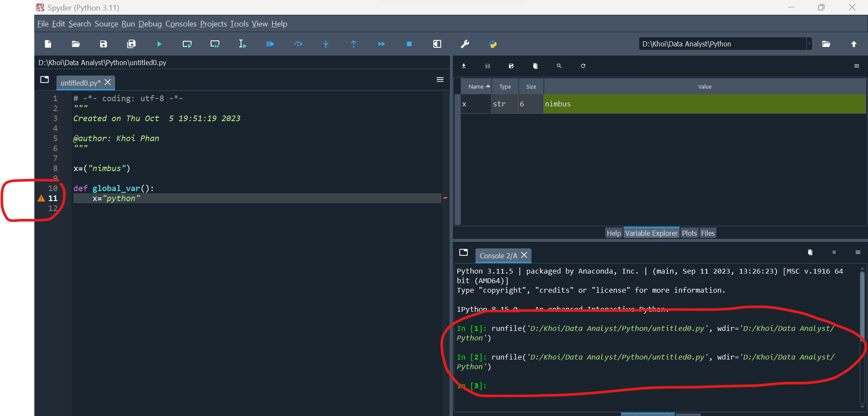Viewport: 868px width, 416px height.
Task: Click Save data as icon in Variable Explorer
Action: (511, 66)
